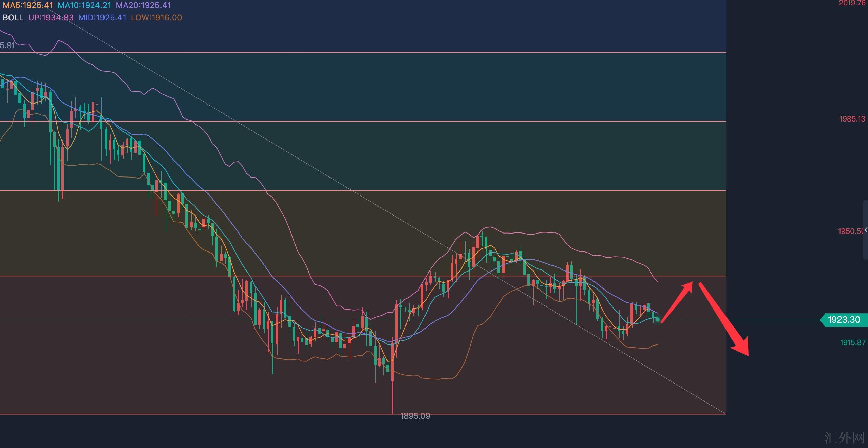Click the 1895.09 low price marker

(x=415, y=416)
